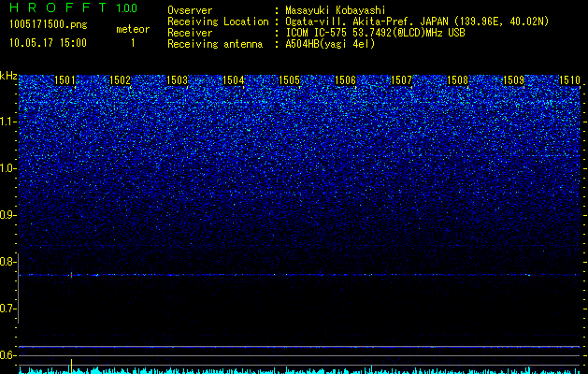The width and height of the screenshot is (588, 374).
Task: Click the 1.1 kHz axis label
Action: tap(7, 122)
